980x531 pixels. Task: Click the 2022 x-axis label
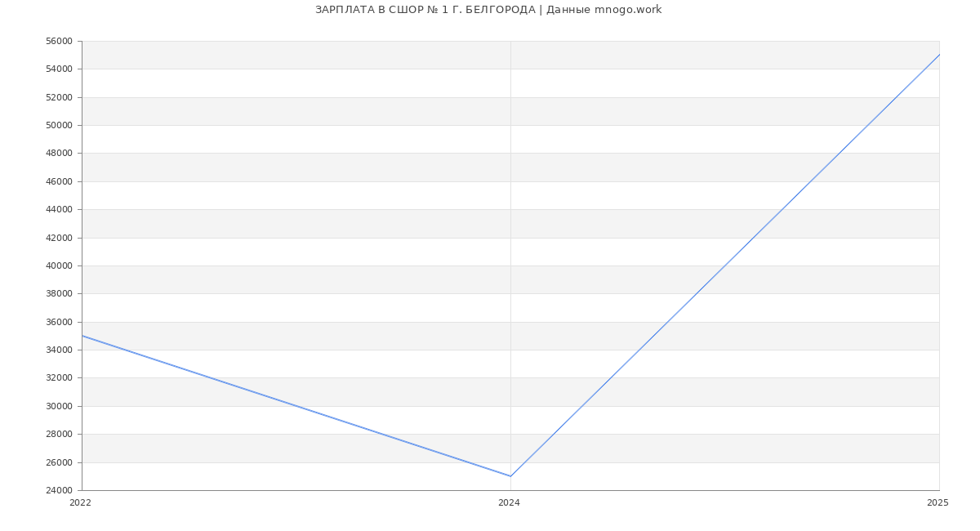click(x=80, y=503)
